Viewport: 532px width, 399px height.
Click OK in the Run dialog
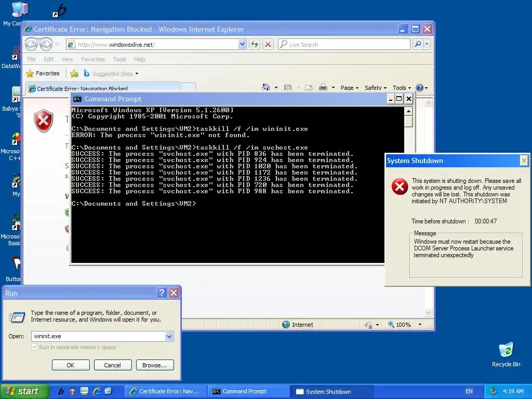coord(71,365)
